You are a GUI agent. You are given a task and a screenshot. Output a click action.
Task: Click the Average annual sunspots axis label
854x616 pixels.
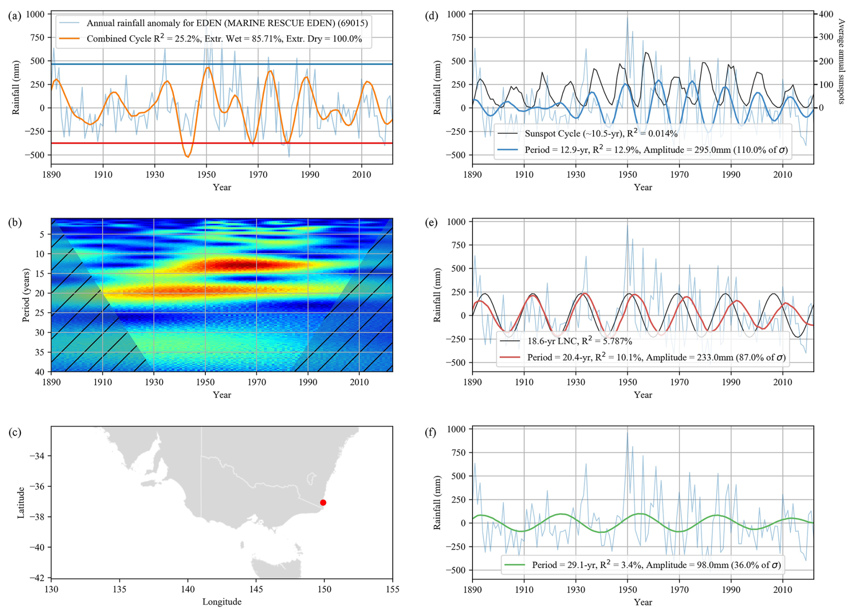point(840,61)
